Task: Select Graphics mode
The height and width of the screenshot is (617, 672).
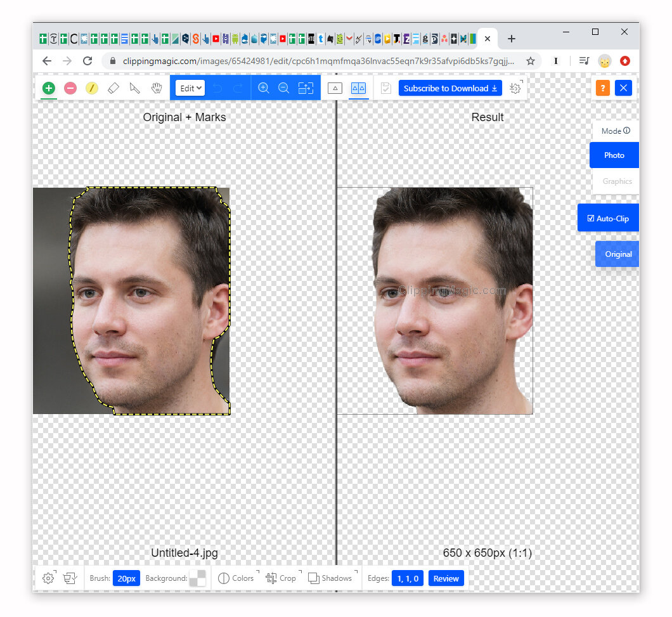Action: pyautogui.click(x=617, y=181)
